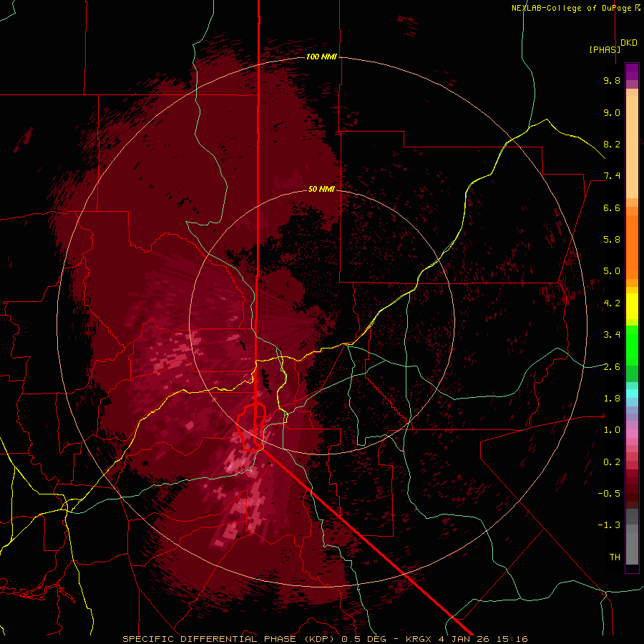Pick the cyan band of the color scale
Image resolution: width=644 pixels, height=644 pixels.
click(x=632, y=394)
